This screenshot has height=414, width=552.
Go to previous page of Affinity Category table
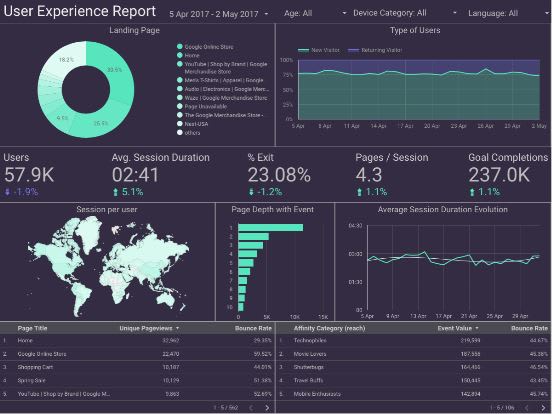tap(527, 408)
